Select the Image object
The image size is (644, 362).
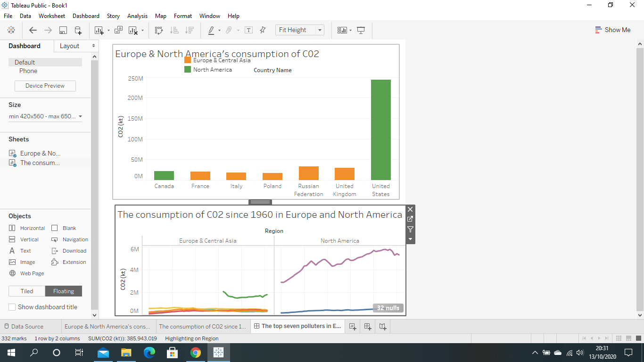click(22, 262)
